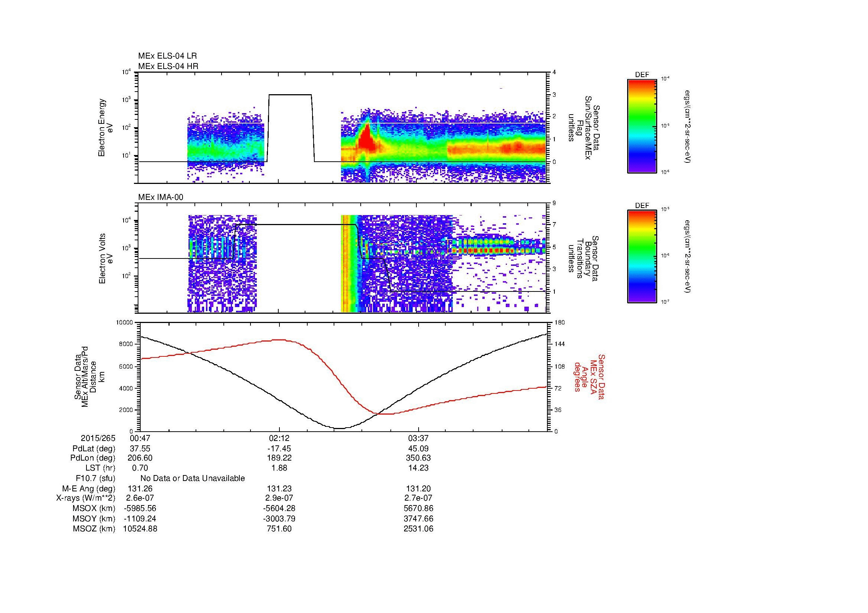This screenshot has height=613, width=868.
Task: Click the time tick label '02:12'
Action: click(279, 438)
